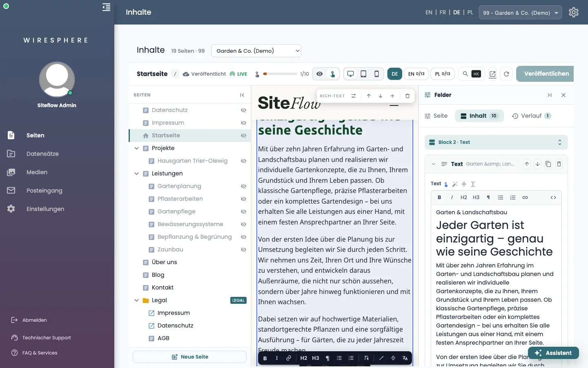Screen dimensions: 588x368
Task: Collapse the Legal folder
Action: click(x=137, y=301)
